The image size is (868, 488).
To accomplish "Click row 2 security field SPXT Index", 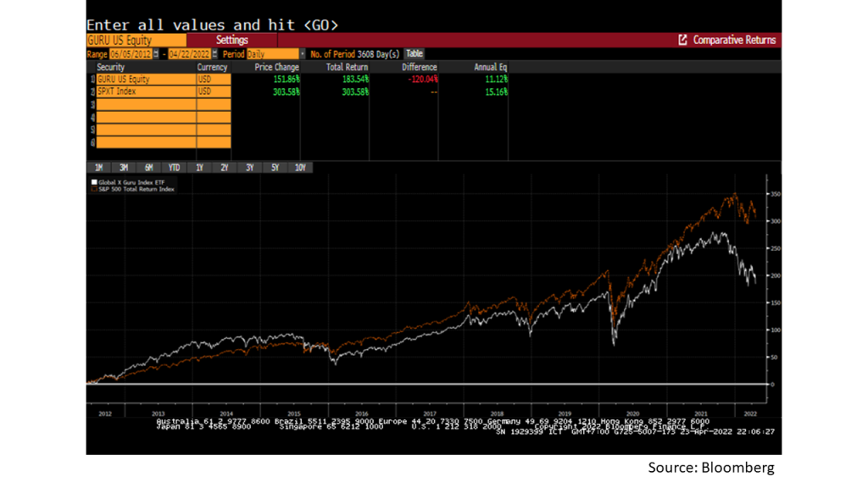I will click(x=146, y=91).
